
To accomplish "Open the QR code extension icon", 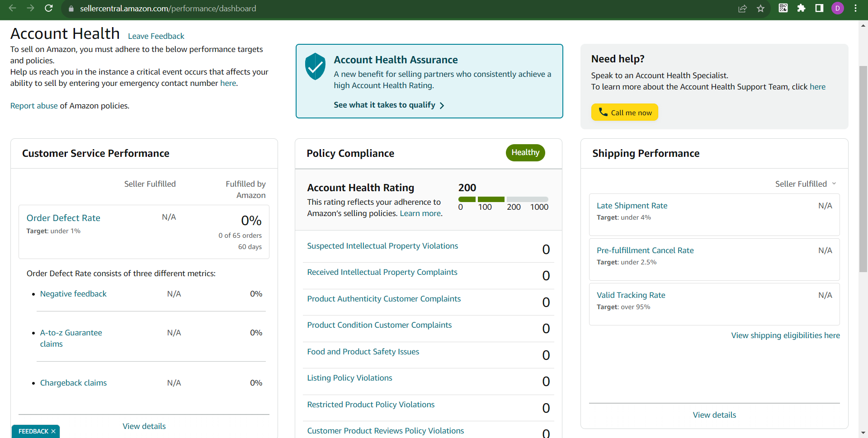I will pos(783,8).
